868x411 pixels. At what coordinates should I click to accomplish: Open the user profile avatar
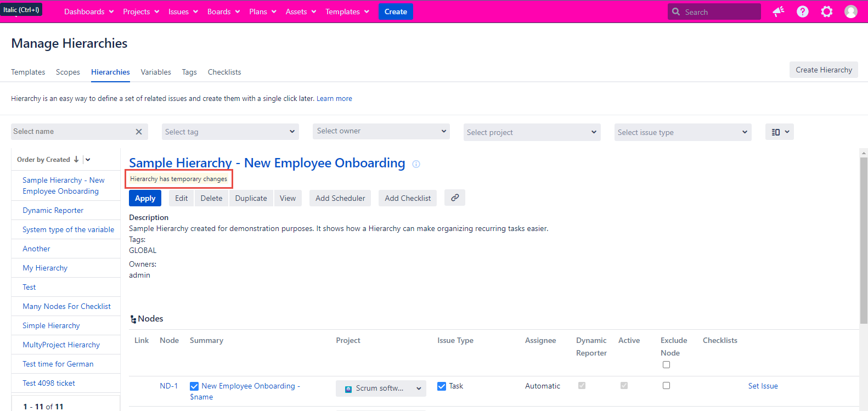[850, 12]
